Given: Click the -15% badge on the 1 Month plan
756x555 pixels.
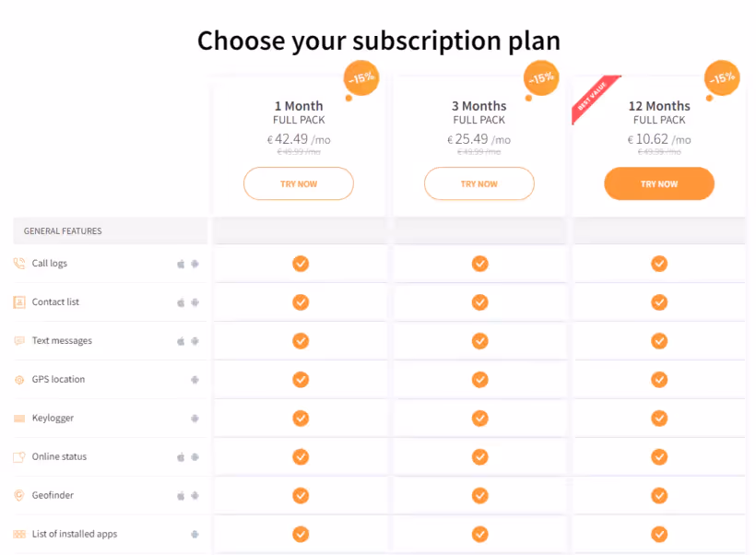Looking at the screenshot, I should [361, 78].
